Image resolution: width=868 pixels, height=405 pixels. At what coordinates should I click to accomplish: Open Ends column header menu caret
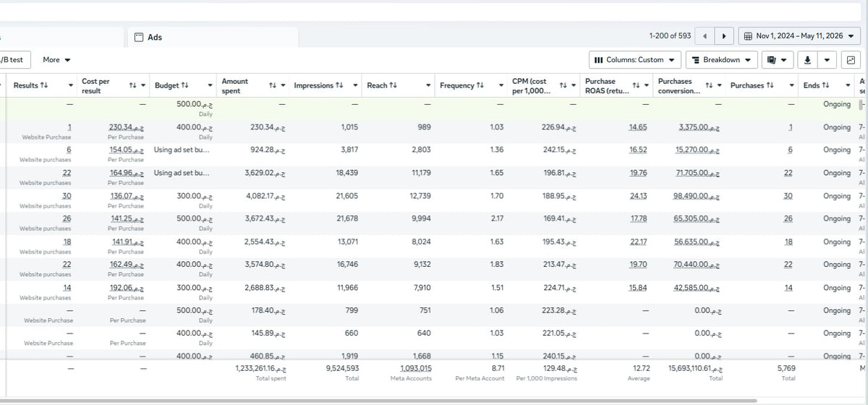(849, 86)
